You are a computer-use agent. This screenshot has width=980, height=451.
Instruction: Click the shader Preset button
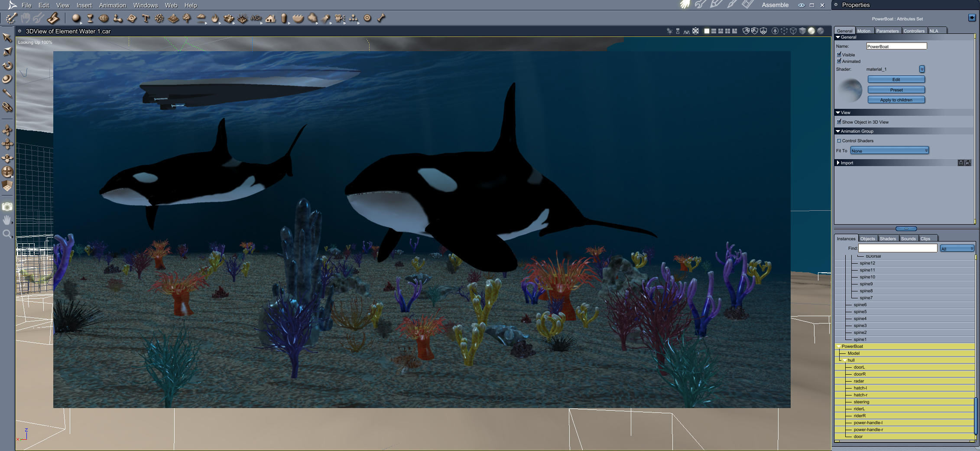click(896, 90)
